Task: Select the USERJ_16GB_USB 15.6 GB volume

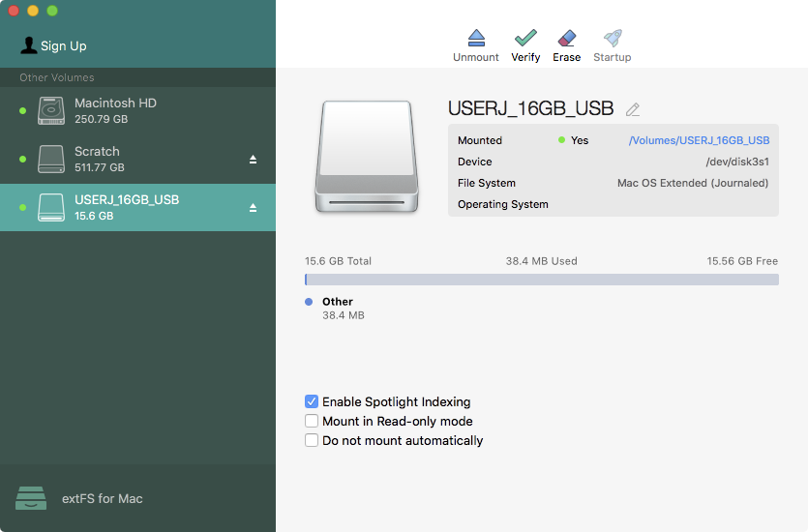Action: 137,208
